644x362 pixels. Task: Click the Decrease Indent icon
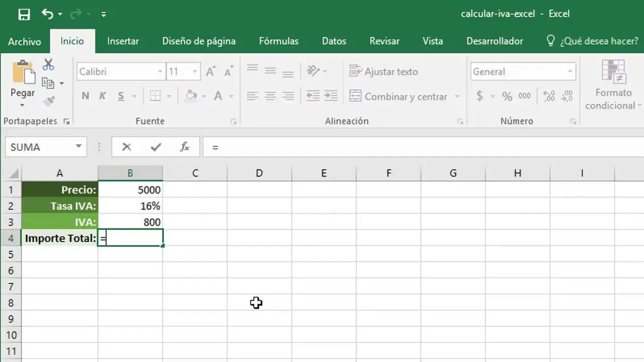(x=312, y=96)
